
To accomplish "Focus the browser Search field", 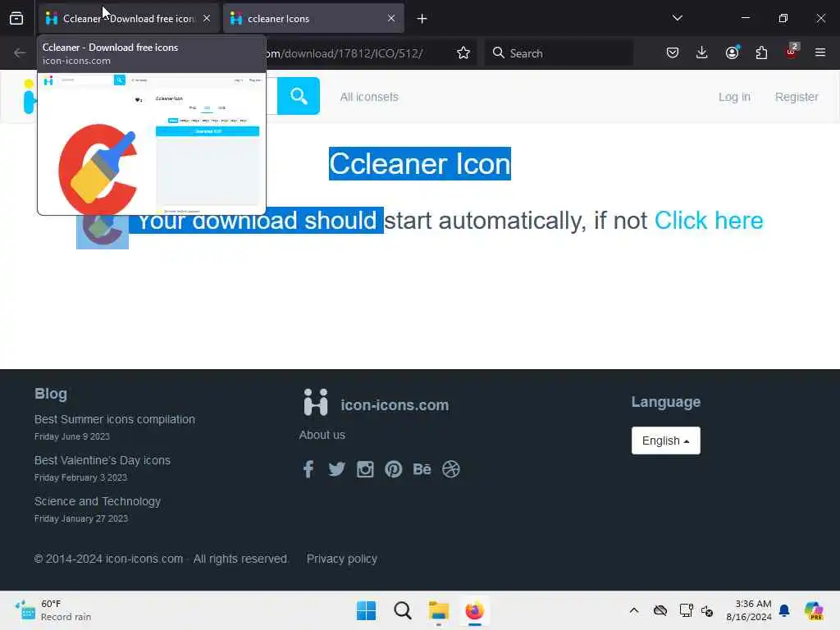I will click(x=559, y=53).
